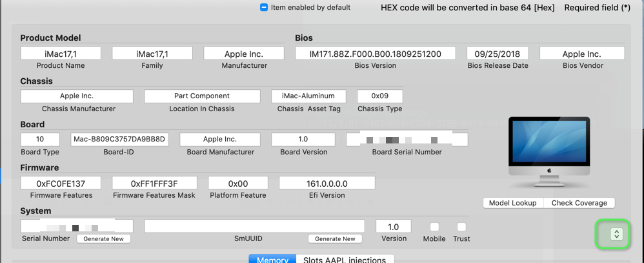Screen dimensions: 644x263
Task: Switch to the Memory tab
Action: click(x=272, y=260)
